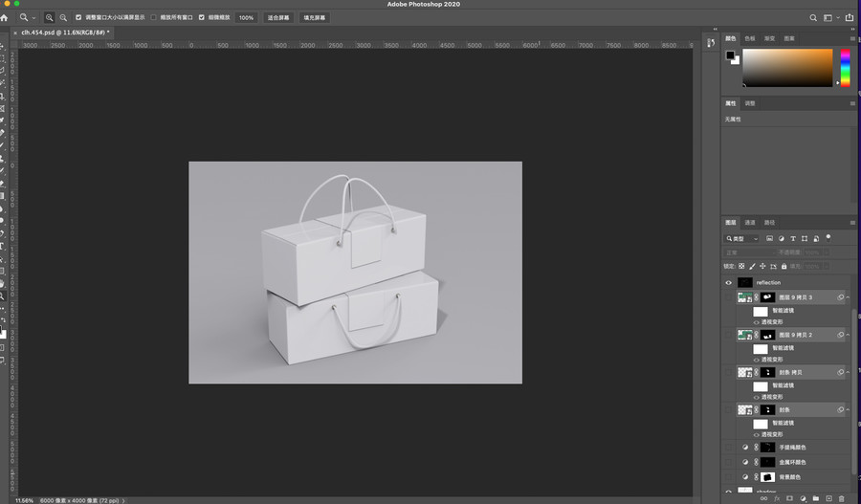
Task: Create a new group folder icon
Action: point(816,498)
